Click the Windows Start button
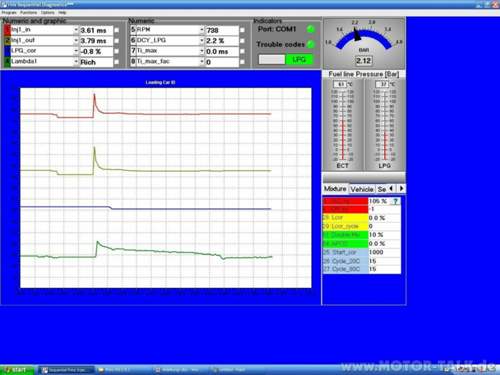 (x=17, y=370)
